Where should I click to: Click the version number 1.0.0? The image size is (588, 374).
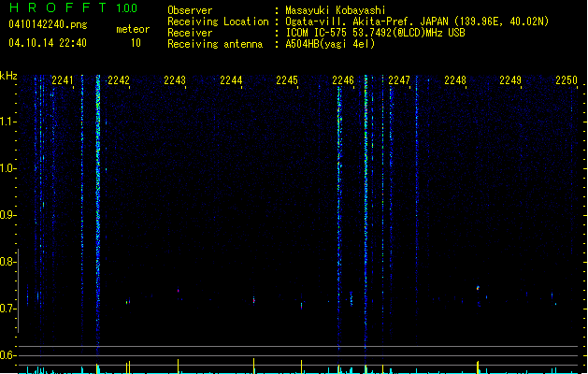coord(126,8)
